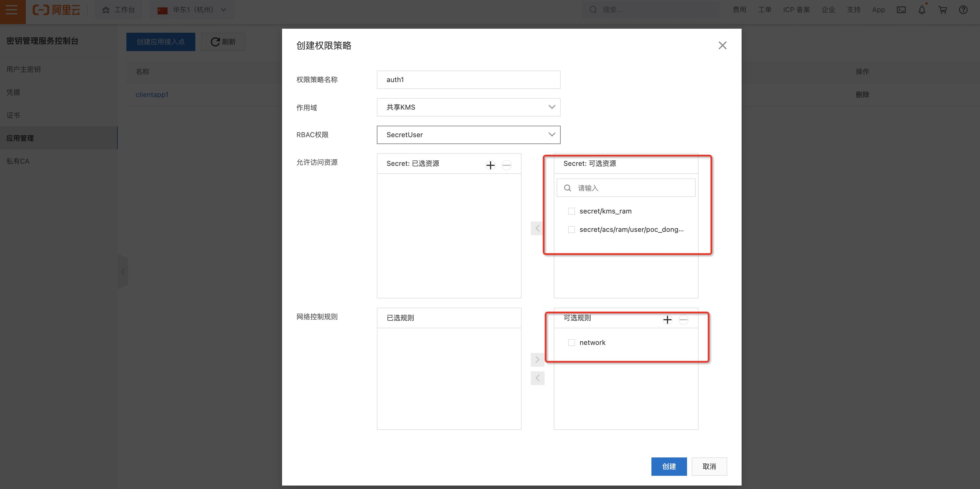Check the secret/acs/ram/user/poc_dong checkbox
The width and height of the screenshot is (980, 489).
[571, 229]
